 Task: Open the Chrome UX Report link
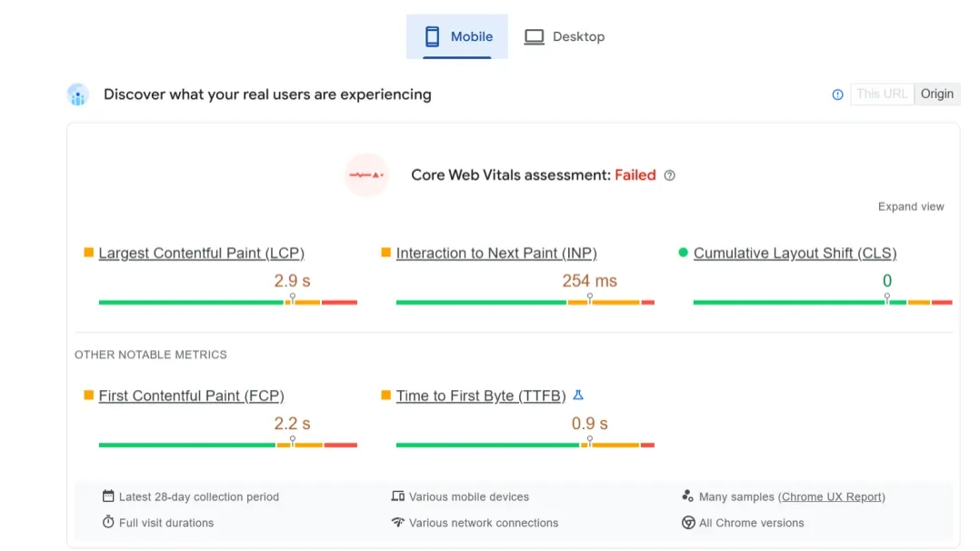click(x=832, y=496)
